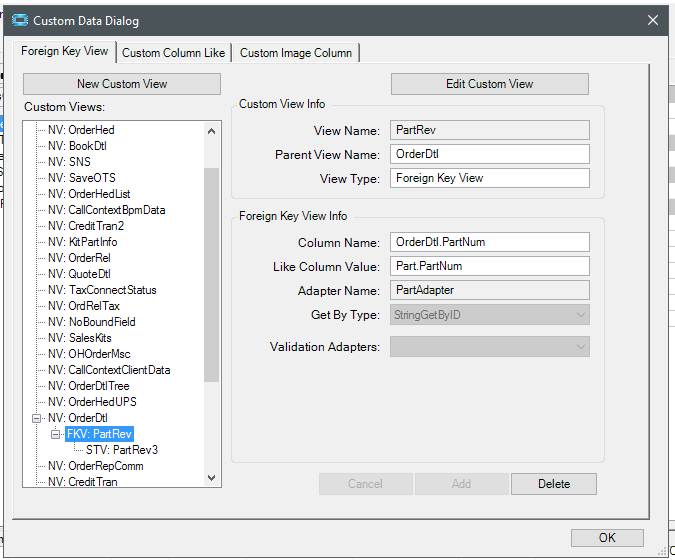Select NV: SNS tree item
This screenshot has width=675, height=560.
pyautogui.click(x=69, y=162)
